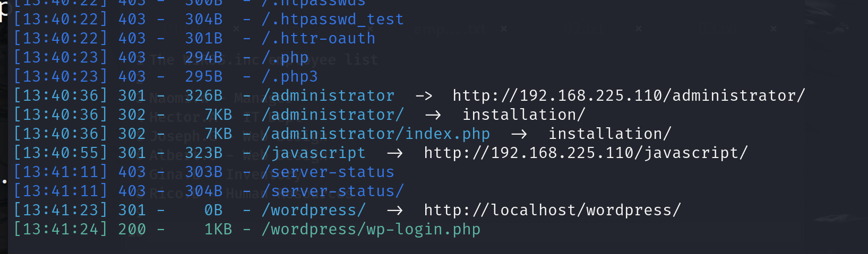The width and height of the screenshot is (868, 254).
Task: Click the /wordpress/ path entry
Action: 314,211
